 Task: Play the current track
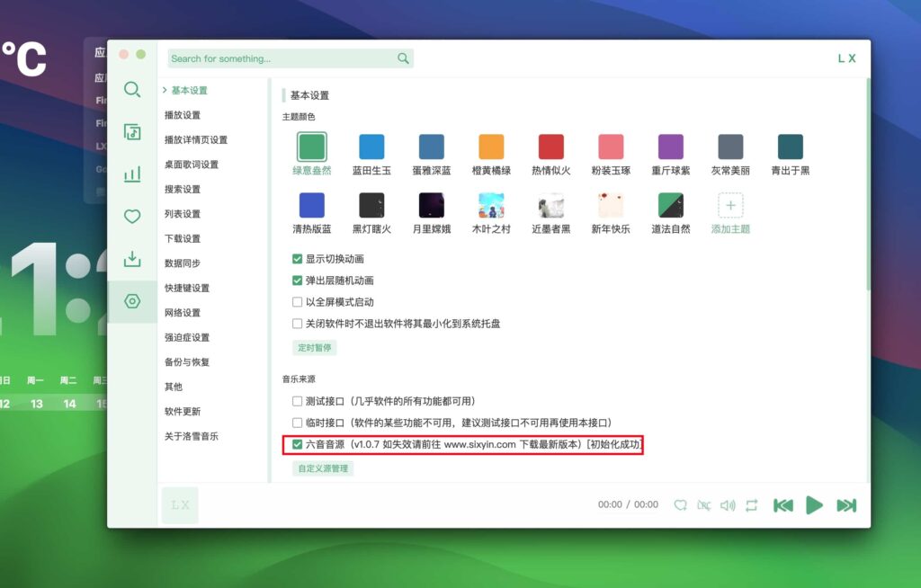coord(815,504)
